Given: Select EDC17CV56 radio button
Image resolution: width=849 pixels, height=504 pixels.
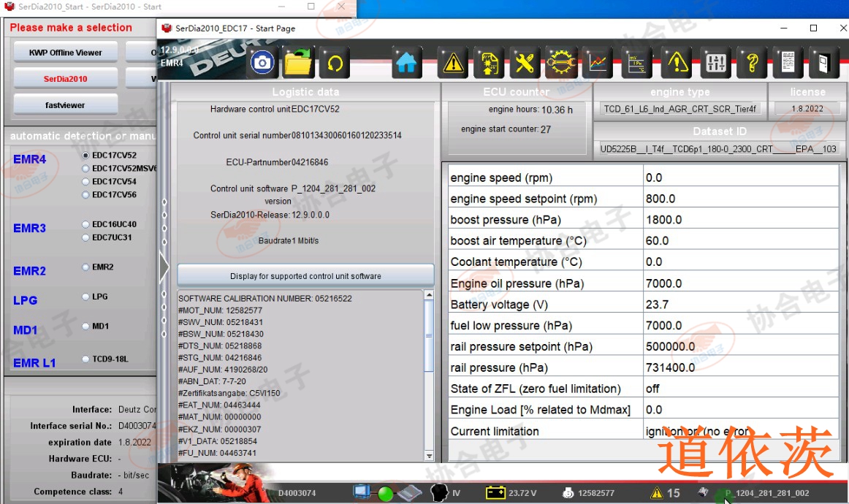Looking at the screenshot, I should 85,195.
